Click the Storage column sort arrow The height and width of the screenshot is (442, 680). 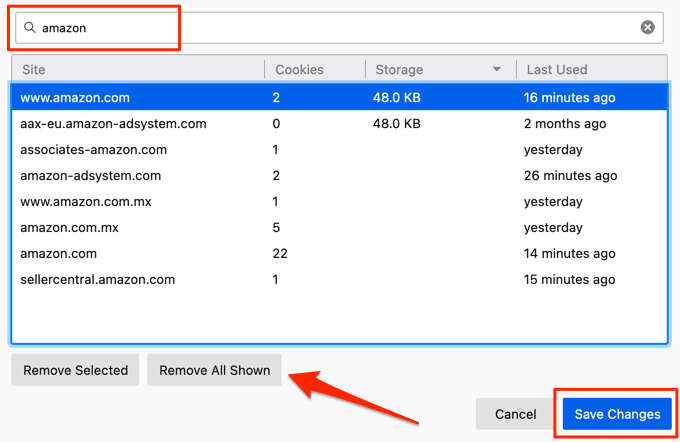[x=497, y=70]
